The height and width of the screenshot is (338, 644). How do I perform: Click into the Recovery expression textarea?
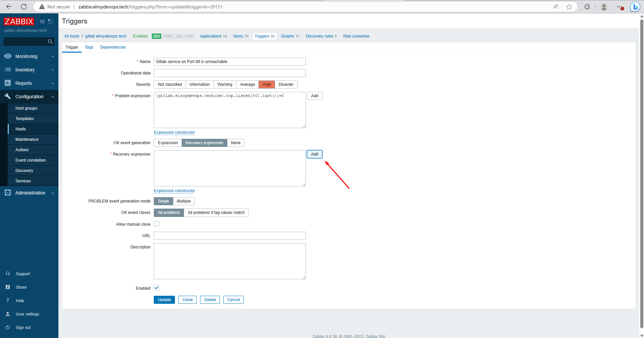point(230,168)
